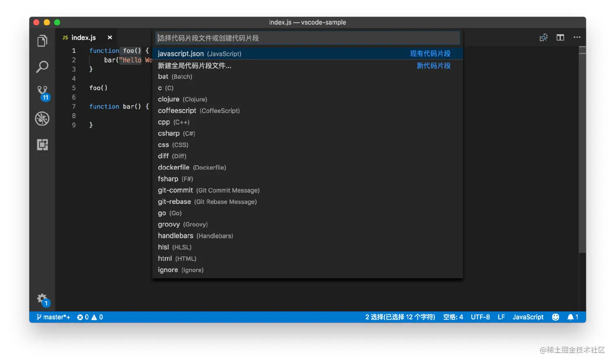The width and height of the screenshot is (615, 364).
Task: Split the editor with the split icon
Action: [x=560, y=37]
